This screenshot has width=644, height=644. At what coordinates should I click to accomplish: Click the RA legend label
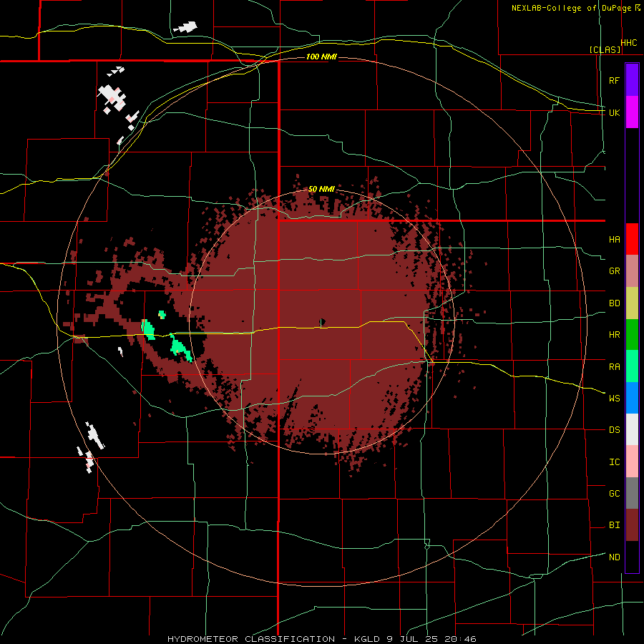614,366
